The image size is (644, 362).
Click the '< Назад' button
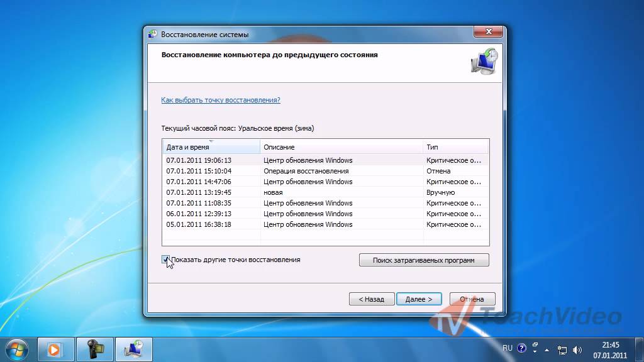click(372, 299)
